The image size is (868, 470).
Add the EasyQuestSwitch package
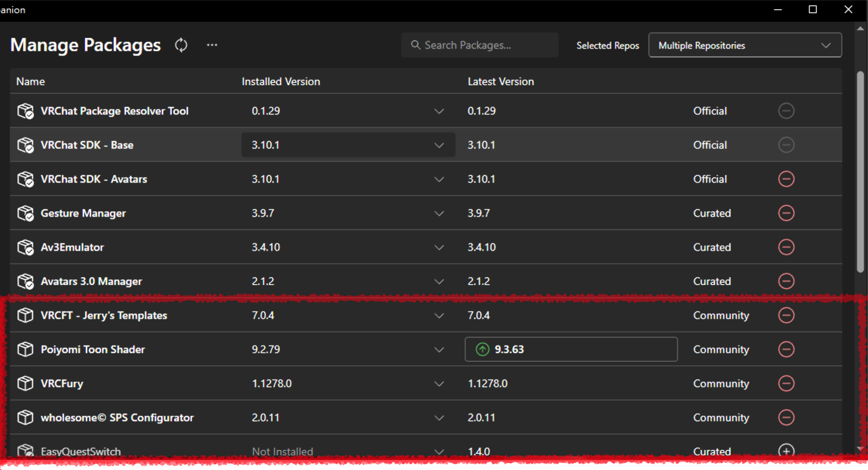click(786, 451)
